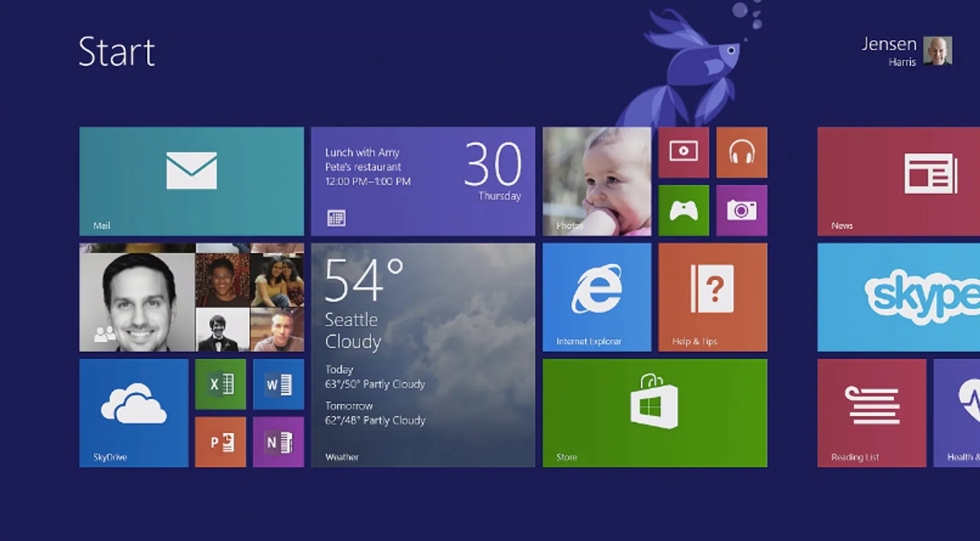980x541 pixels.
Task: Open the Music app tile
Action: 742,152
